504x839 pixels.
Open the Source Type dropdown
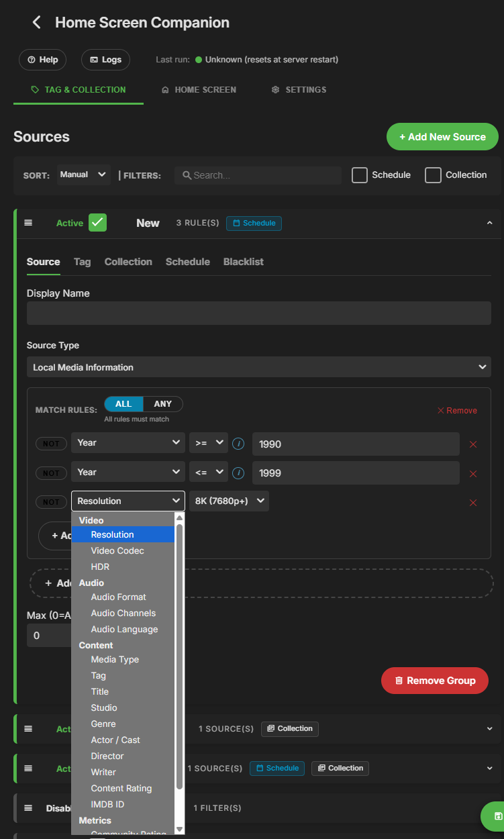258,367
